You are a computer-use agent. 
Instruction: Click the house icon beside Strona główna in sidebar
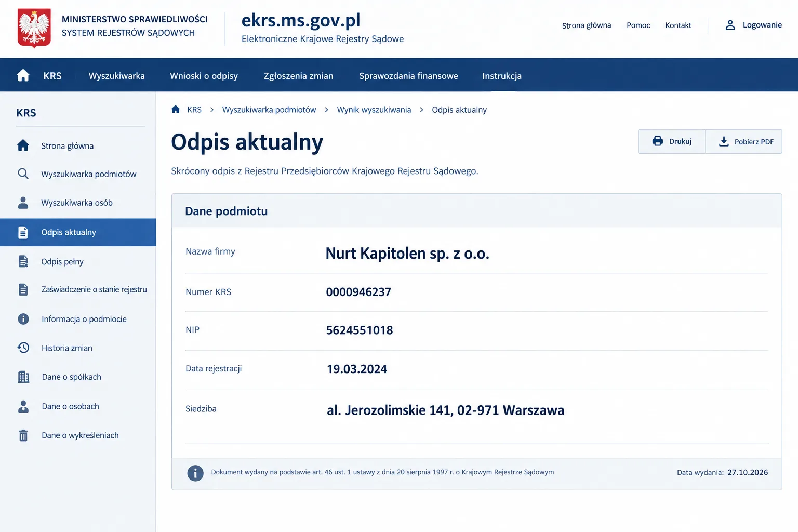tap(23, 145)
